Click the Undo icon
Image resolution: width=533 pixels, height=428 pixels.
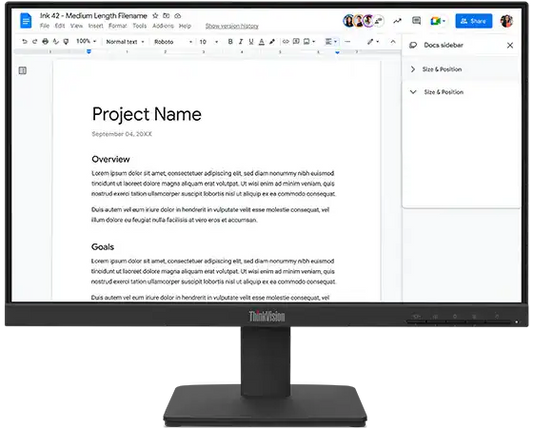[x=24, y=41]
